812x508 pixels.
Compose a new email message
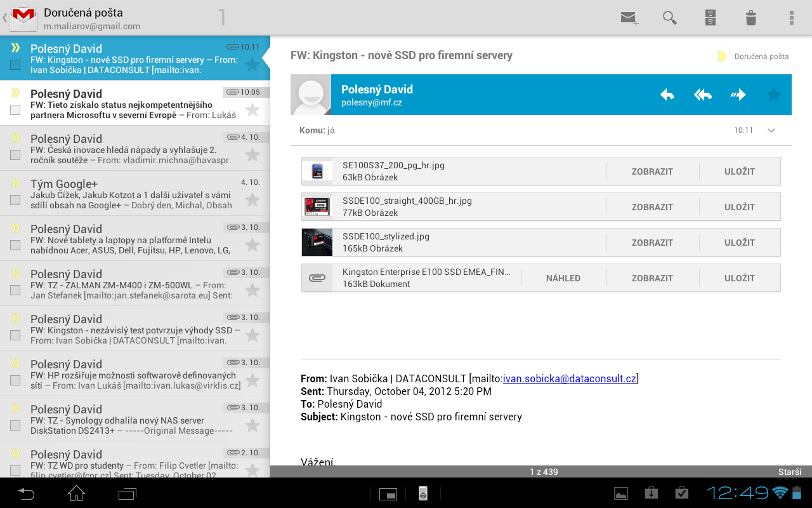click(x=629, y=18)
